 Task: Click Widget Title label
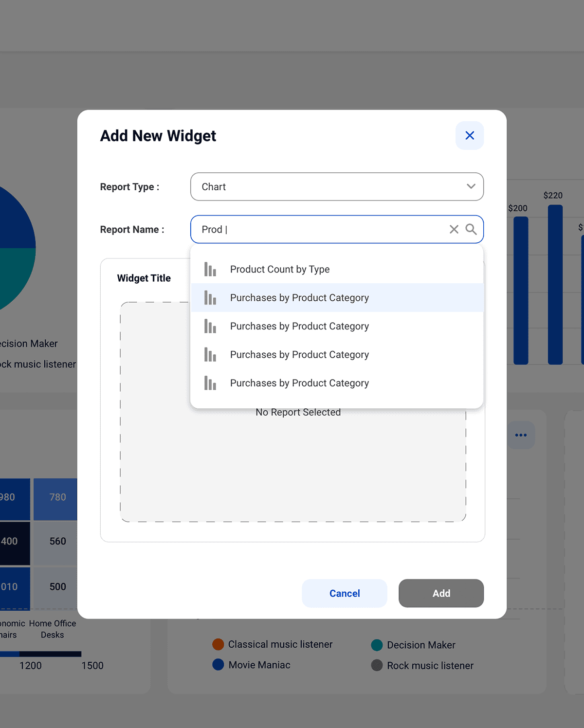(x=144, y=278)
